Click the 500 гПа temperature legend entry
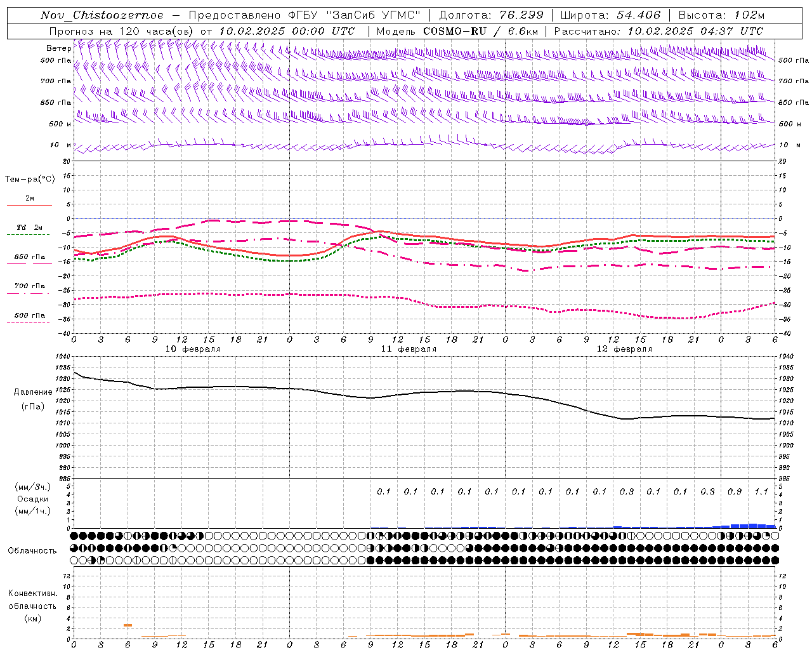 (x=30, y=315)
